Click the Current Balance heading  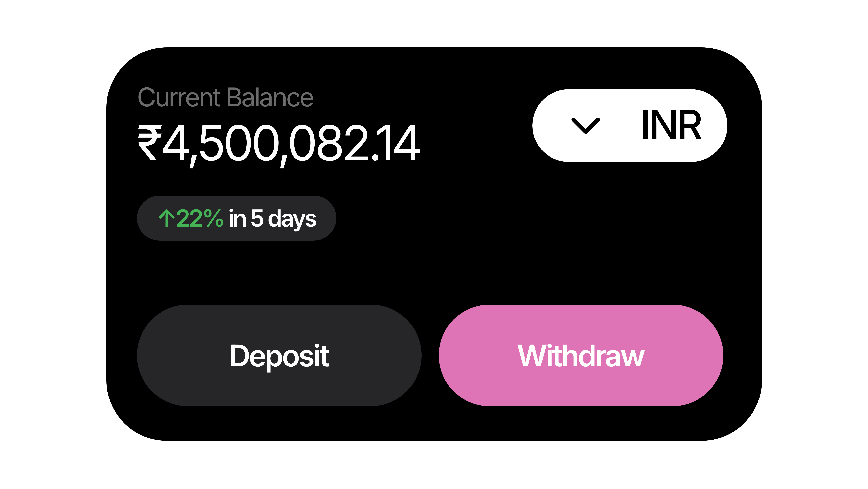[225, 98]
